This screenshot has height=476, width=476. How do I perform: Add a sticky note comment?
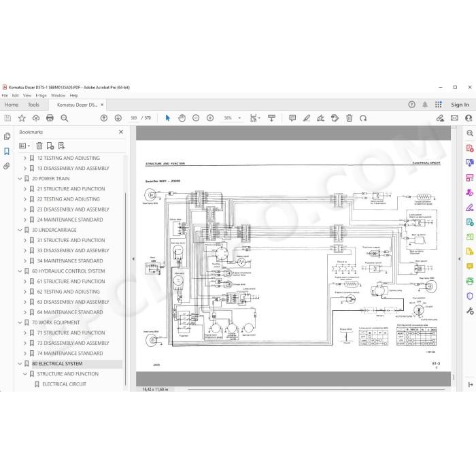pos(292,118)
